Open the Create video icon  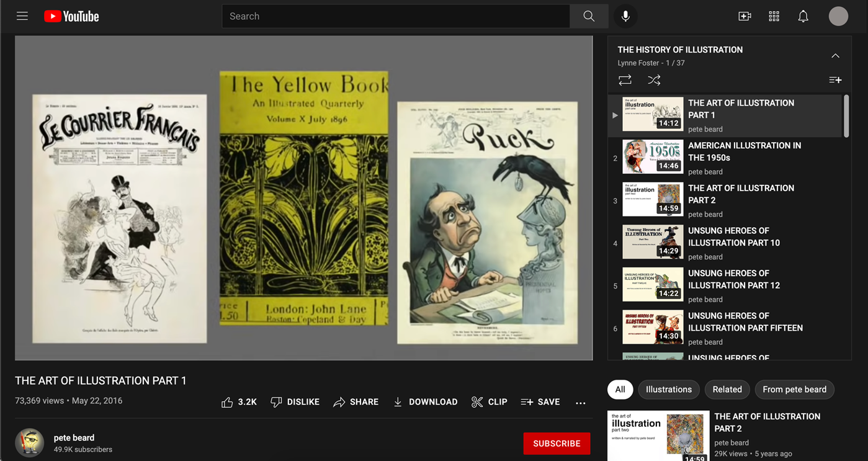745,16
